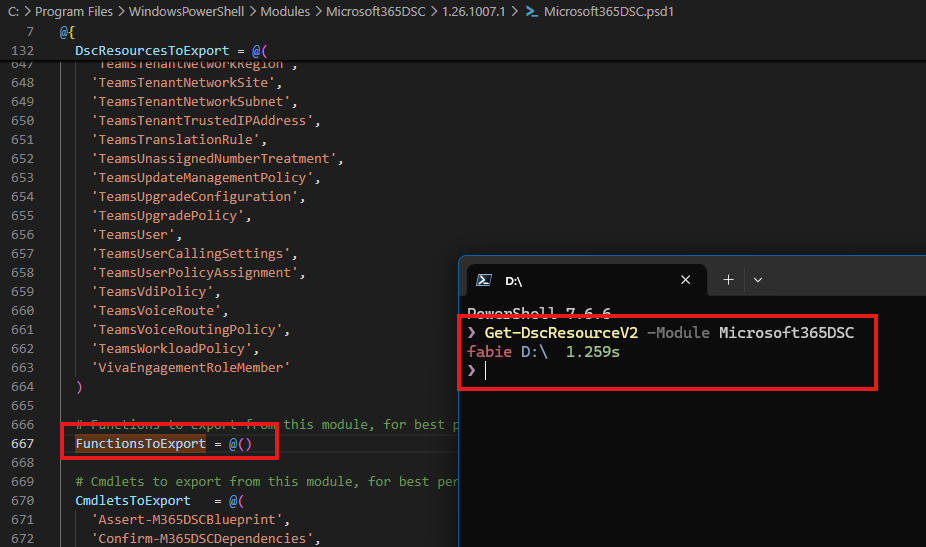Click the 'Modules' breadcrumb segment
926x547 pixels.
285,11
